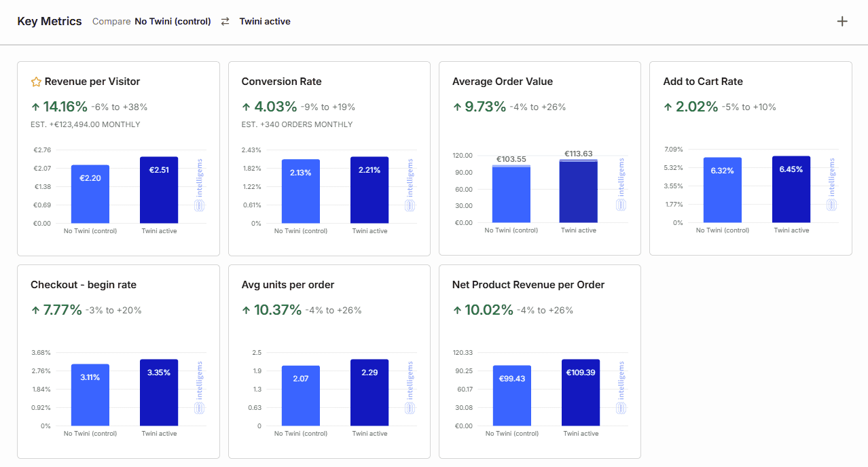Click the €2.20 control bar in Revenue per Visitor
The image size is (868, 467).
90,194
